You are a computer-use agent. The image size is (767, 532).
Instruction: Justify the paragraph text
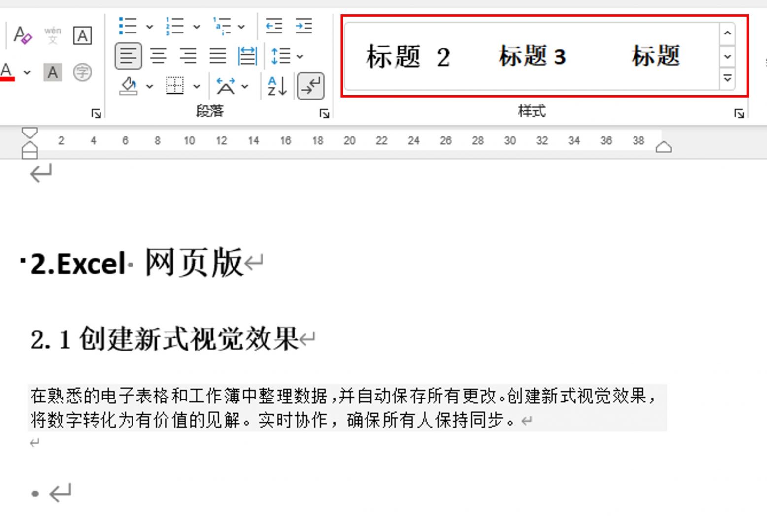pyautogui.click(x=217, y=56)
